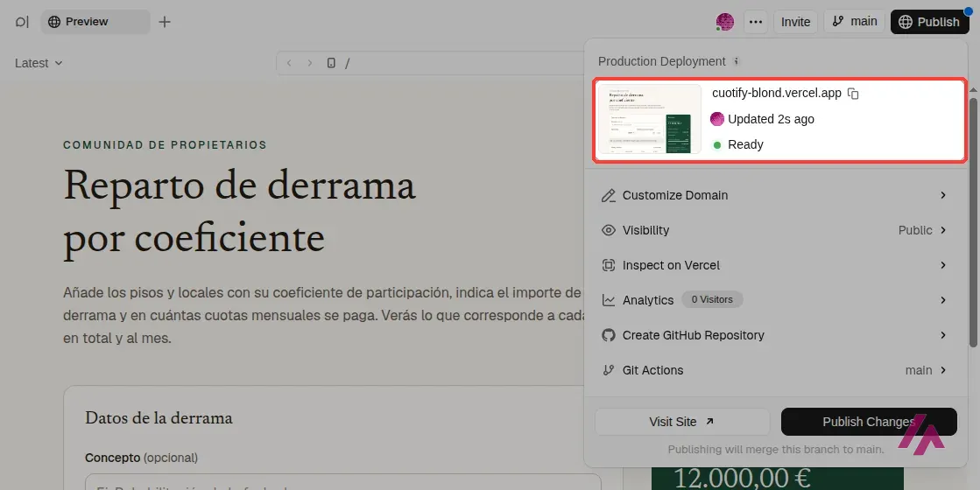Click the Ready status label
Viewport: 980px width, 490px height.
(745, 144)
